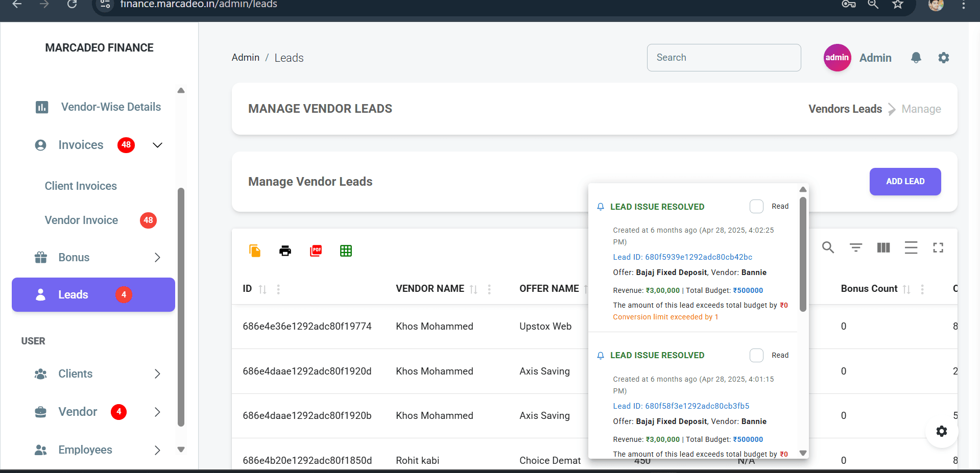This screenshot has width=980, height=473.
Task: Expand table to fullscreen view
Action: [938, 247]
